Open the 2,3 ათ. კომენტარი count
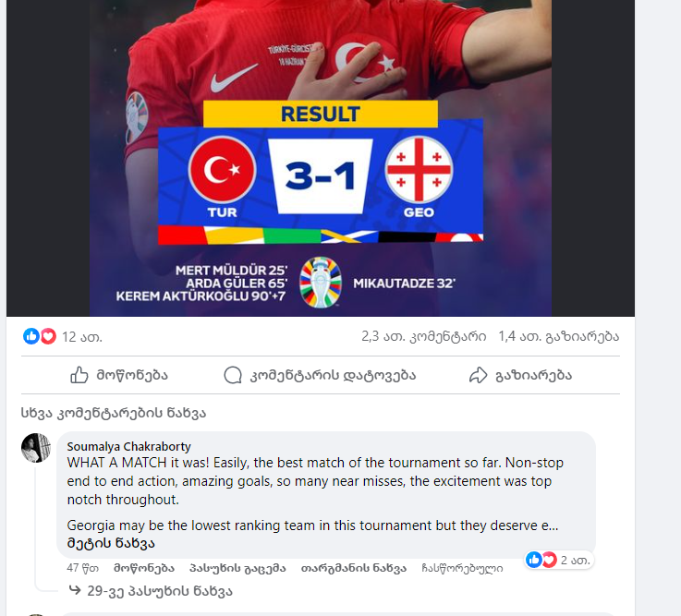Screen dimensions: 681x616 point(424,336)
